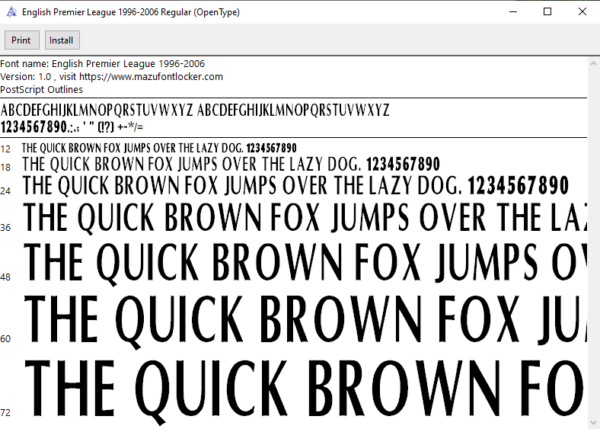
Task: Click the Font name line text
Action: [103, 64]
